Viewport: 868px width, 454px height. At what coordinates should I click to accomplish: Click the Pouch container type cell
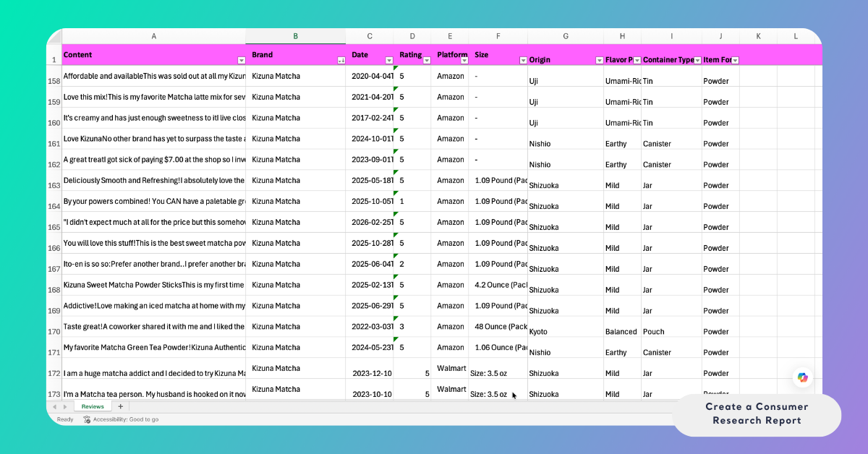point(671,327)
